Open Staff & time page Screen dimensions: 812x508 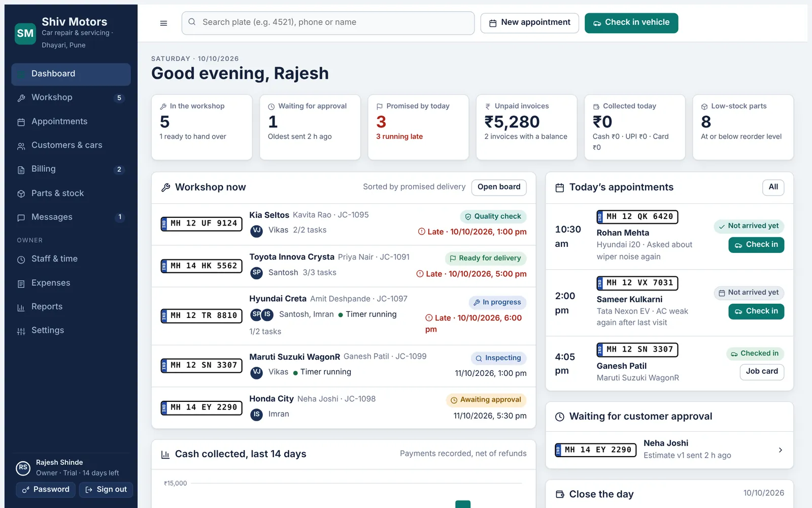(71, 259)
